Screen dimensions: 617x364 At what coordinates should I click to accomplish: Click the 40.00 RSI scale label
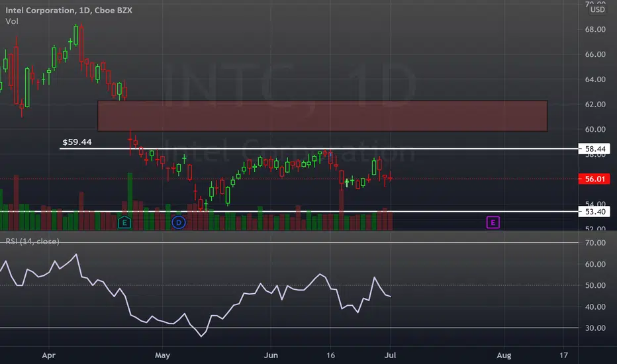point(595,306)
